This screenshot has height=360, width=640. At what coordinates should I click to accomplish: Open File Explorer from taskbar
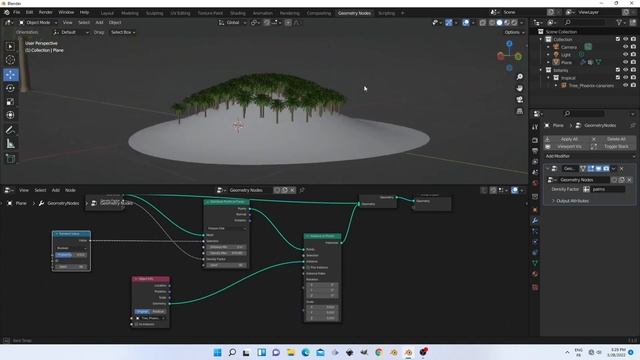291,352
